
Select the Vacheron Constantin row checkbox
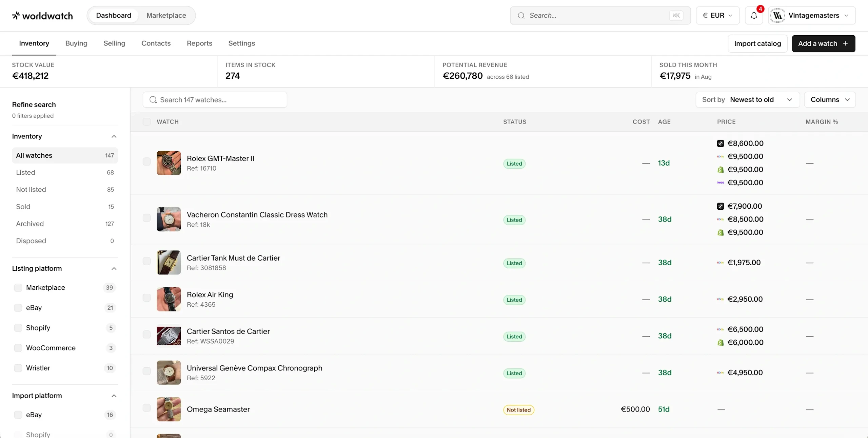pos(146,218)
